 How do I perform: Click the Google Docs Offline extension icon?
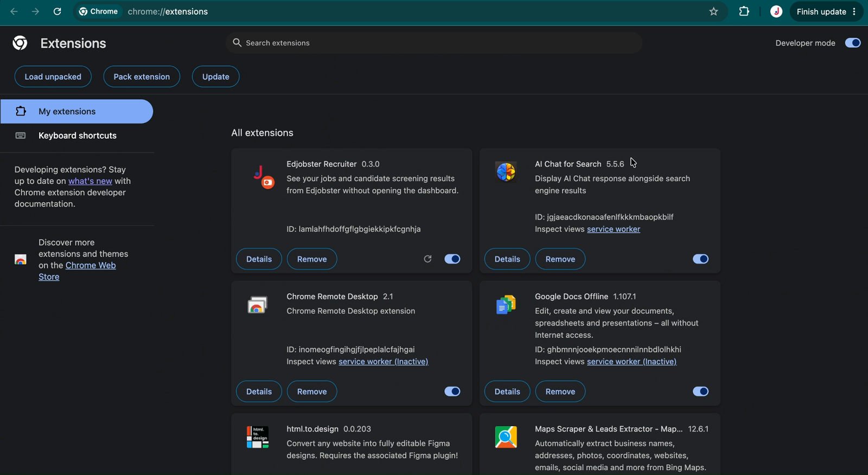click(x=506, y=305)
